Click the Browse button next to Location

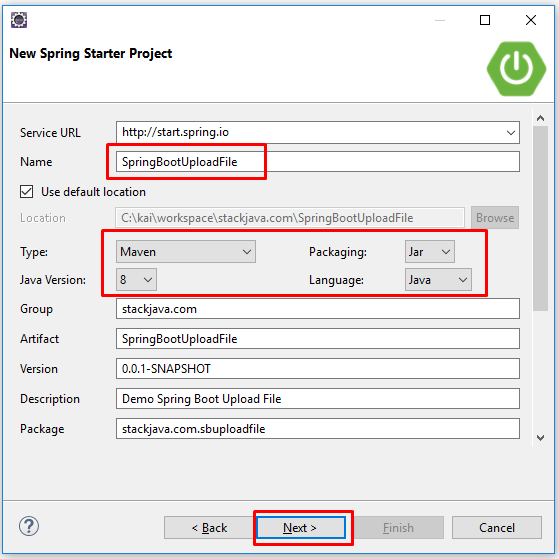point(495,217)
